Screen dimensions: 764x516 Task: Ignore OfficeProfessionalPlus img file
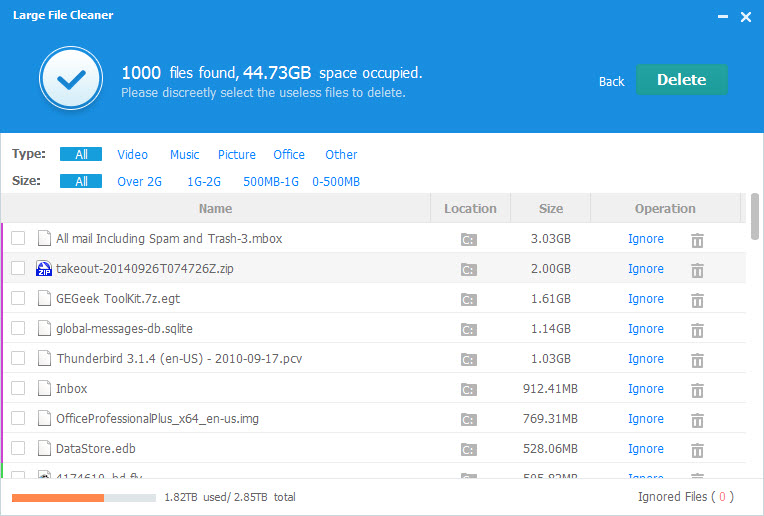point(646,419)
